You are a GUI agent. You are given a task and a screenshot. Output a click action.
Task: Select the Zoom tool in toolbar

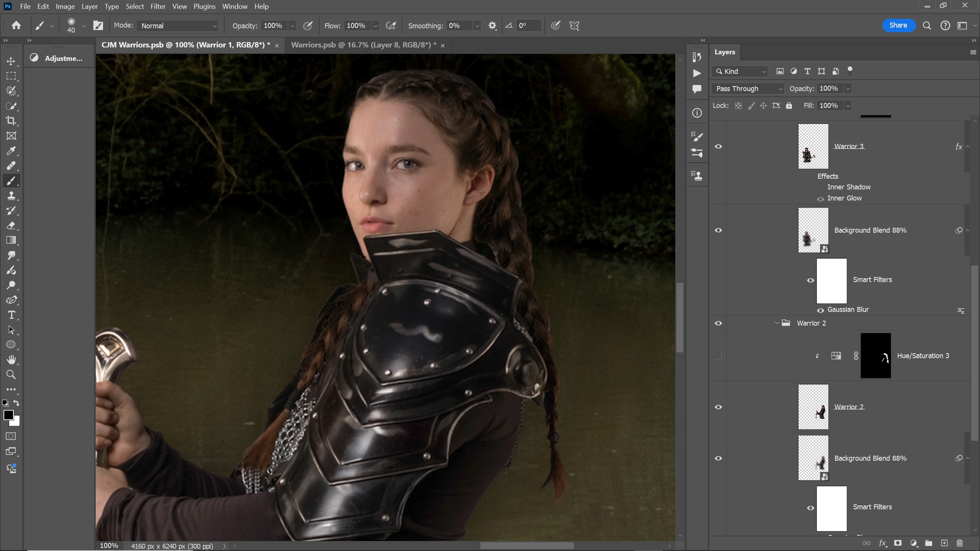click(11, 375)
